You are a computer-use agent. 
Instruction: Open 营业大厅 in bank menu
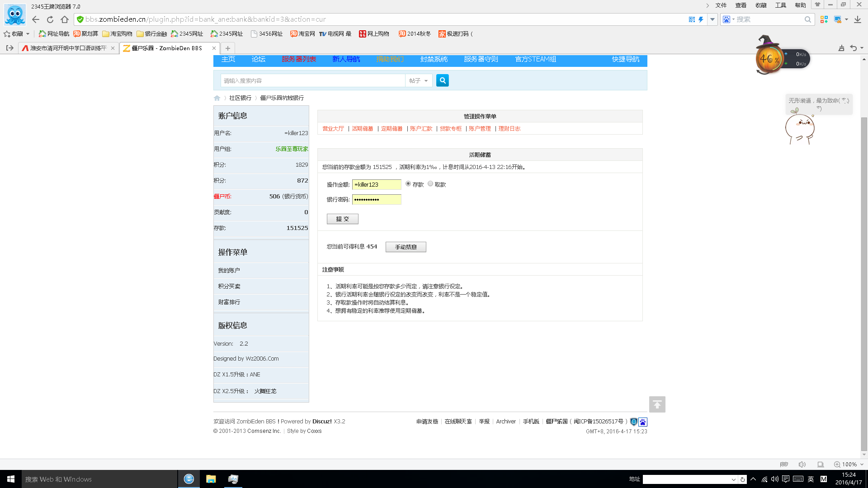click(x=333, y=129)
